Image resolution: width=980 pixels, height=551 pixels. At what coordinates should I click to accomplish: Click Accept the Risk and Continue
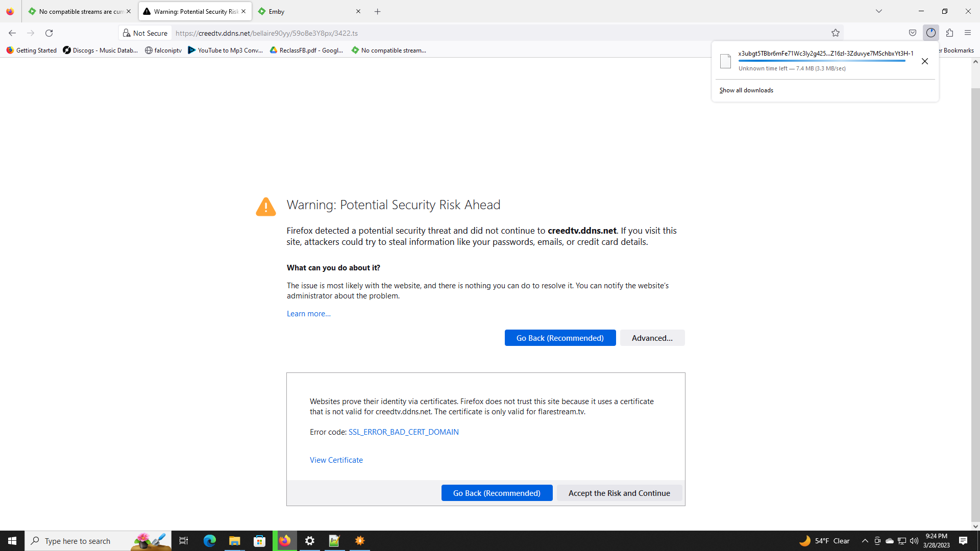pos(619,493)
